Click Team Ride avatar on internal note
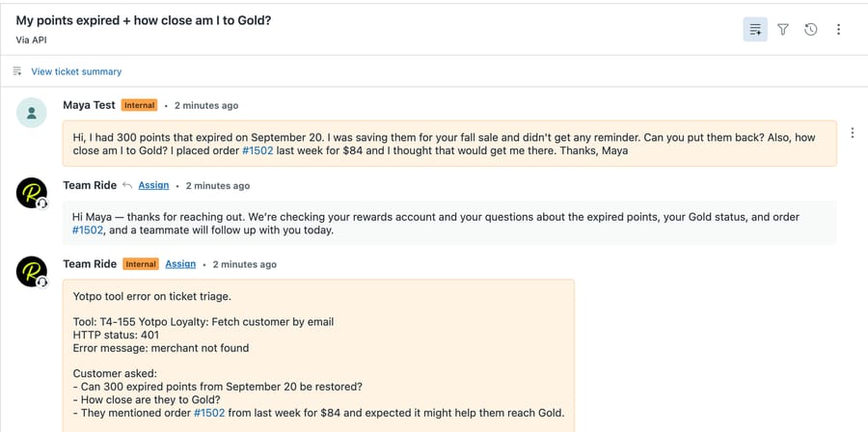The image size is (868, 432). click(x=32, y=272)
